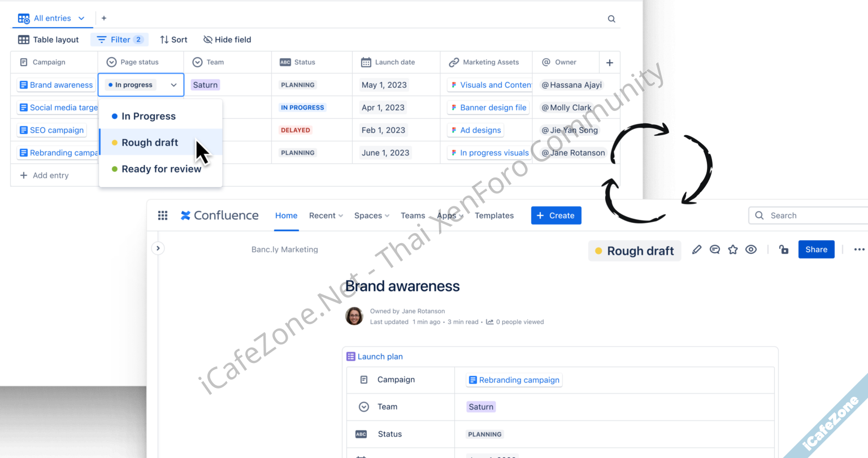Open the Spaces menu
This screenshot has width=868, height=458.
pos(372,215)
